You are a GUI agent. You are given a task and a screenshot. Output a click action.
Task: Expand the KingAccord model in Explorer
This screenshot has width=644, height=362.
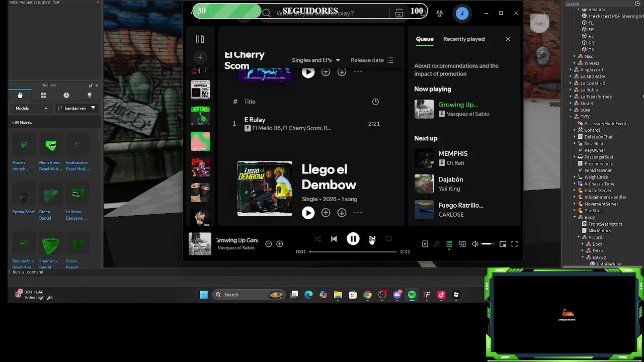tap(571, 70)
